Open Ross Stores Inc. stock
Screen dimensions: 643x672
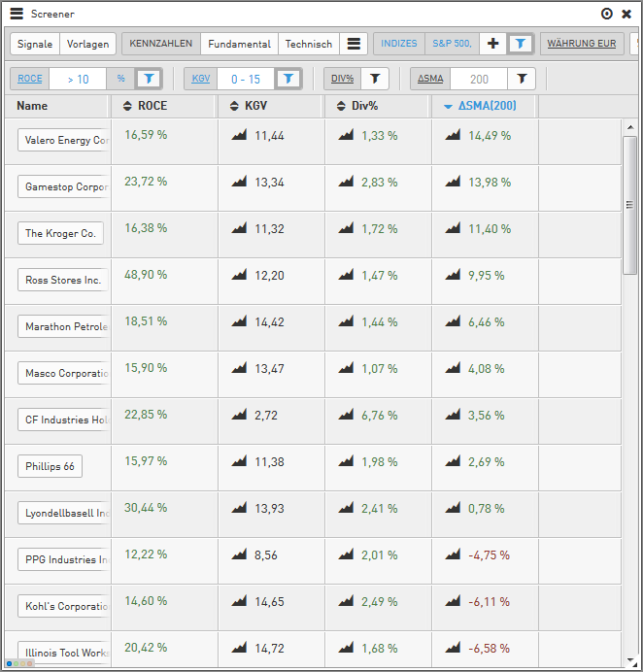63,280
